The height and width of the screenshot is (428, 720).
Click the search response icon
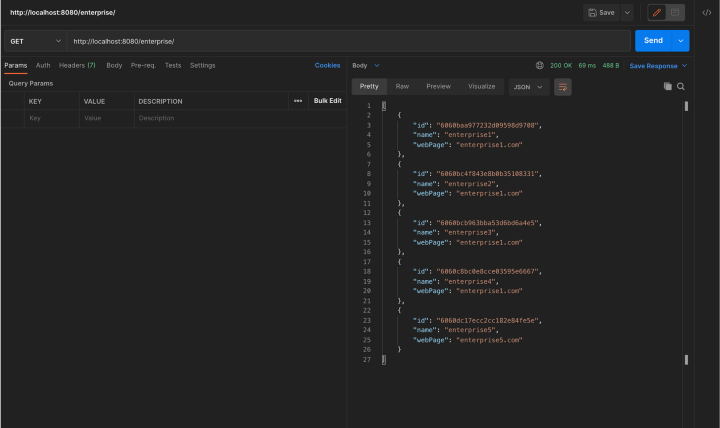[x=681, y=86]
